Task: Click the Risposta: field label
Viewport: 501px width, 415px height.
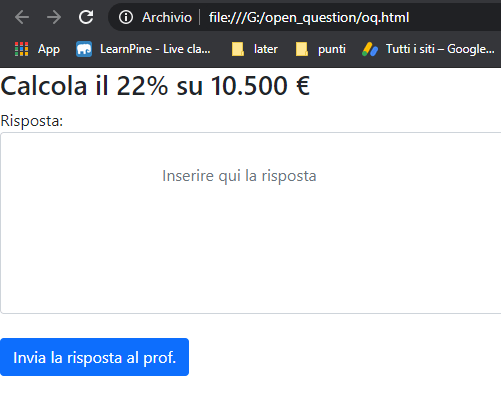Action: [32, 121]
